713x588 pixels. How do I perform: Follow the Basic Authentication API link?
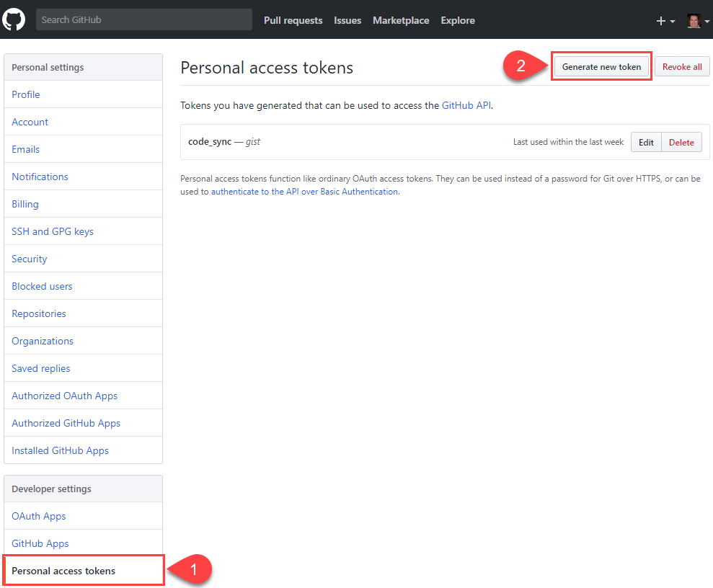tap(305, 192)
